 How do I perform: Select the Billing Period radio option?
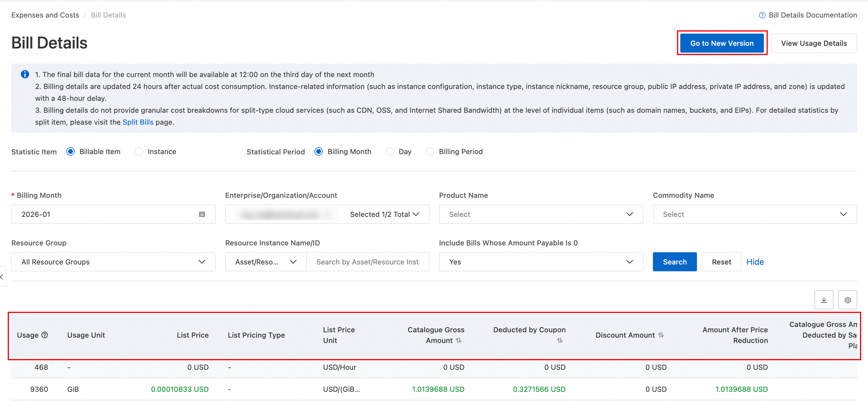pos(430,152)
